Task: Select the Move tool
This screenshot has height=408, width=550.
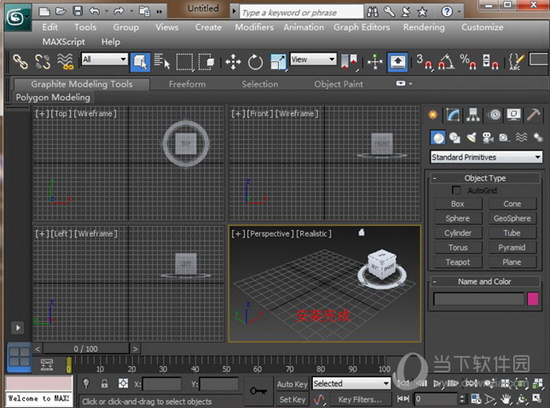Action: coord(233,62)
